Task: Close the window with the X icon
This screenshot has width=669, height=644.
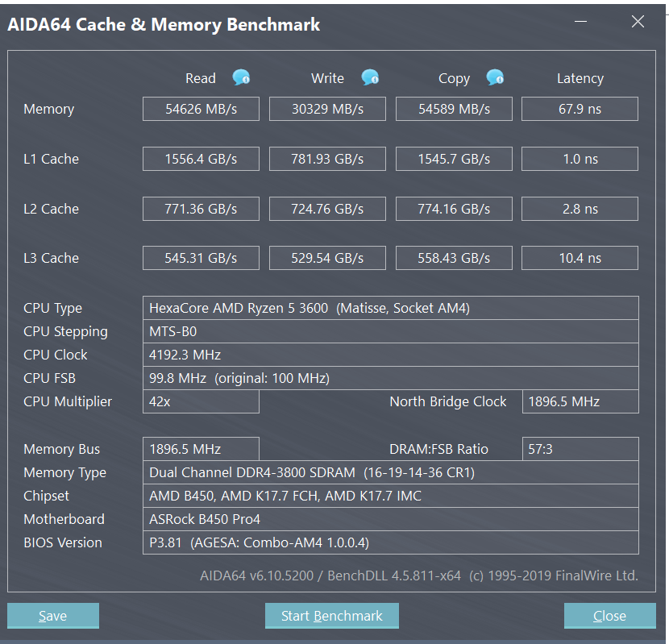Action: (638, 21)
